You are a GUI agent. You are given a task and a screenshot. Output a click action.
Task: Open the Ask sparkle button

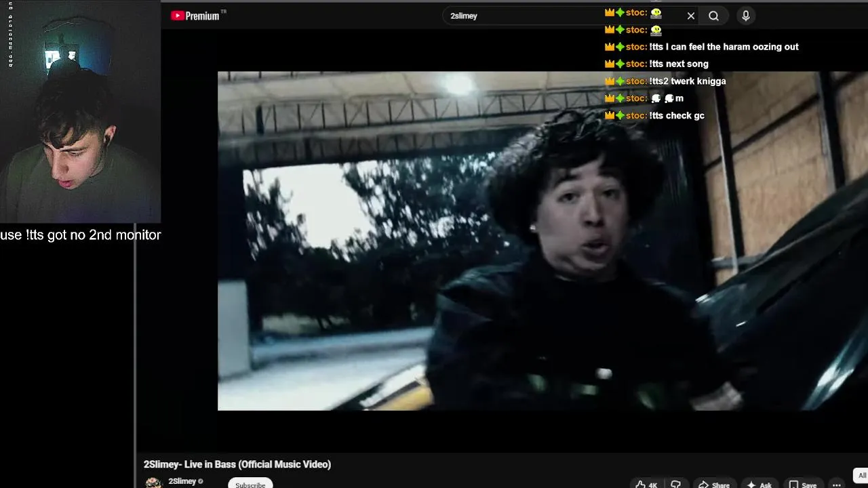759,484
